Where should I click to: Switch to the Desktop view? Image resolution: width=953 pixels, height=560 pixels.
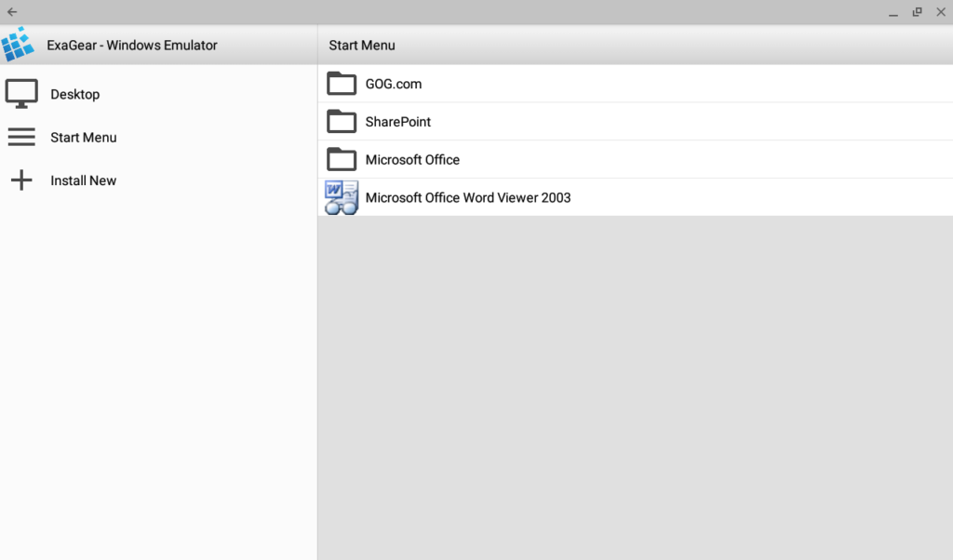click(x=74, y=93)
